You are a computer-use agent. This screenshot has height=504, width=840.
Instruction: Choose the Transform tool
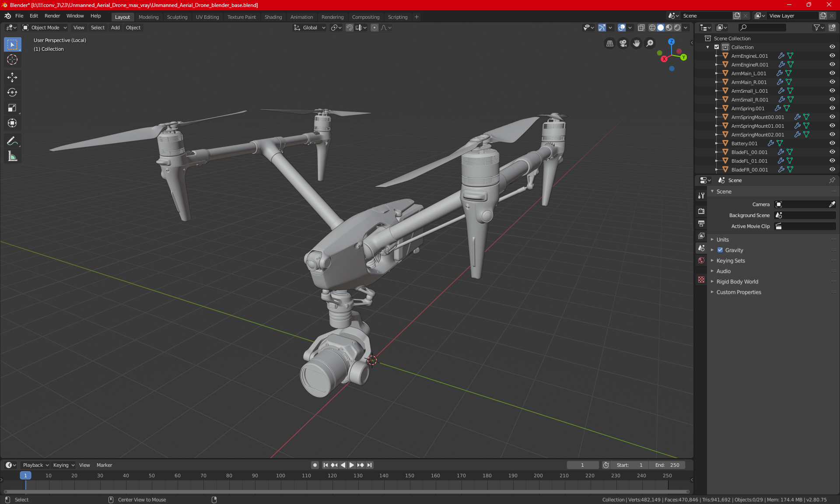pyautogui.click(x=12, y=123)
